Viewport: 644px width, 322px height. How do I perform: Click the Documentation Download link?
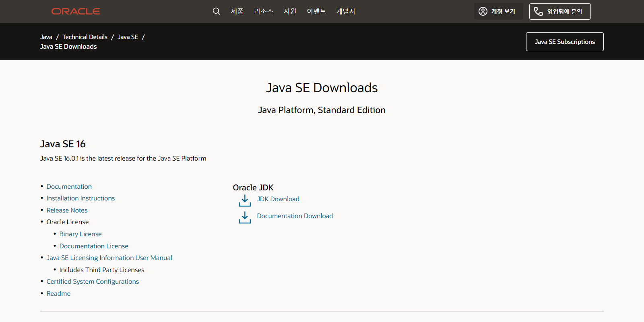(x=295, y=216)
